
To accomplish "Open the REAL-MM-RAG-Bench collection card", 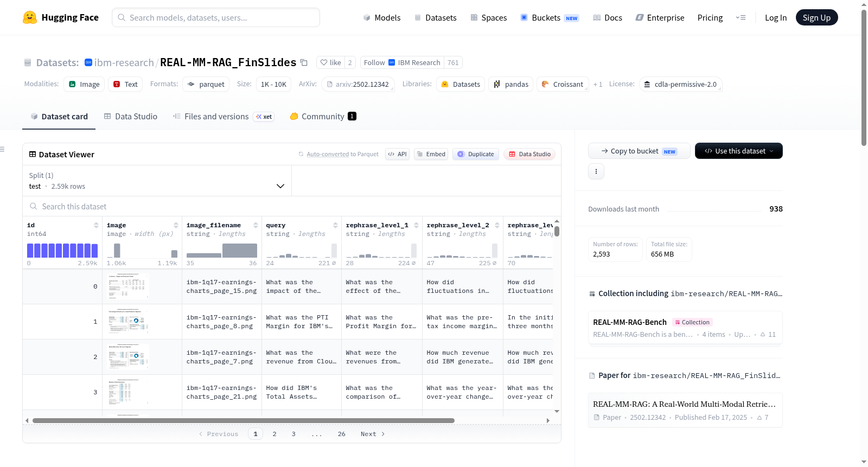I will [685, 328].
